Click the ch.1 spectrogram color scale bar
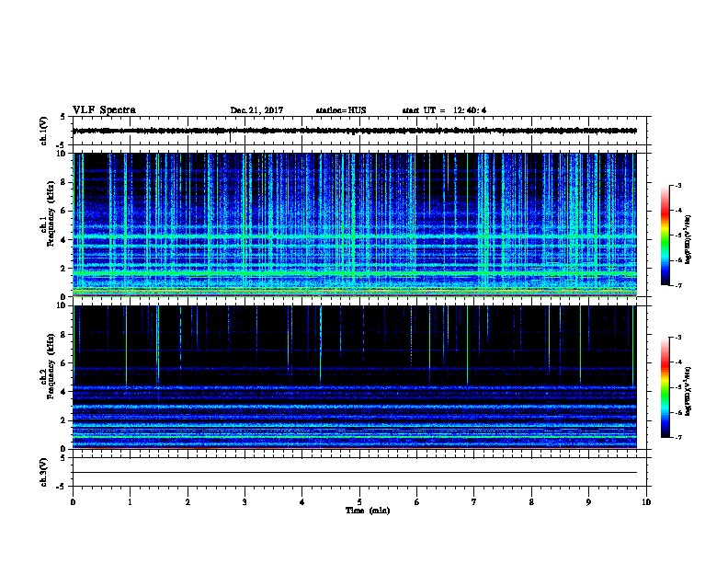Screen dimensions: 728x563 click(665, 236)
